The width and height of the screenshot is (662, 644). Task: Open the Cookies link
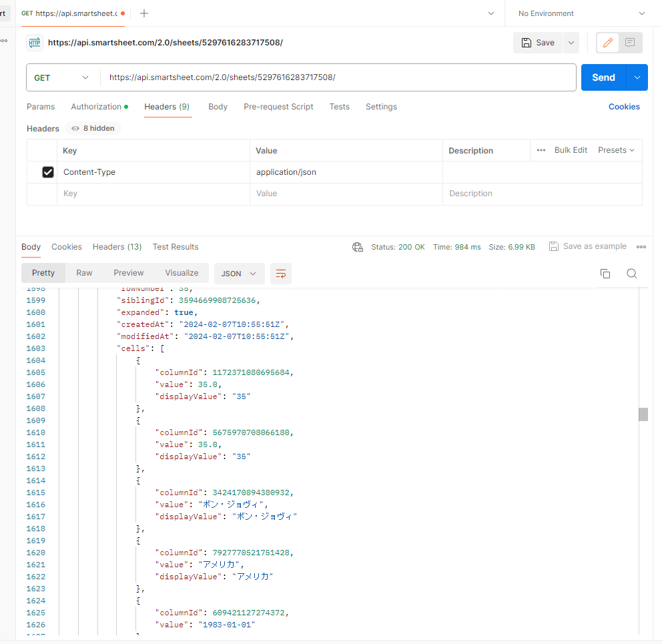coord(624,107)
